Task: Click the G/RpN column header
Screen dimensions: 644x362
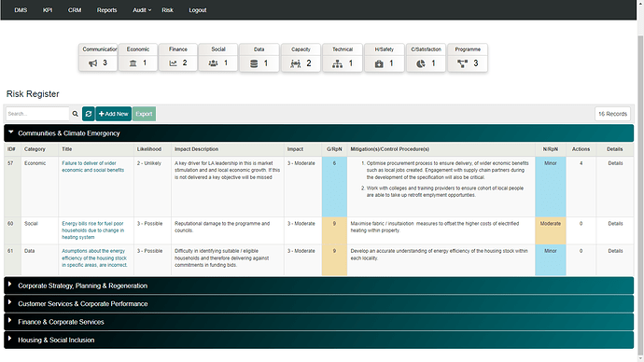Action: click(334, 149)
